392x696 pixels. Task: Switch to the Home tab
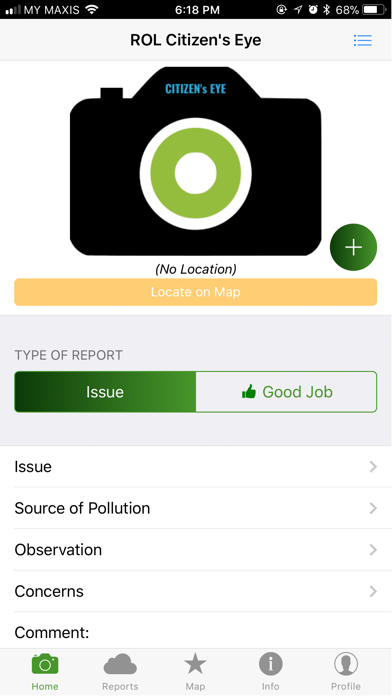pos(45,672)
